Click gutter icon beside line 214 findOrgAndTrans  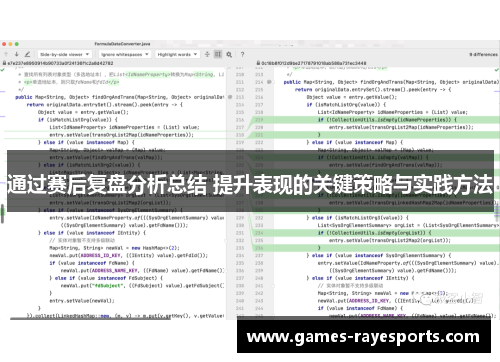click(269, 82)
